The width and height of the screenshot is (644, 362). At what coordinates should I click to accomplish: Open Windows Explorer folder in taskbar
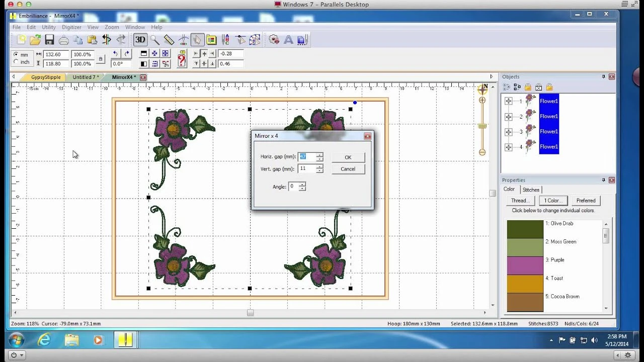click(x=71, y=340)
